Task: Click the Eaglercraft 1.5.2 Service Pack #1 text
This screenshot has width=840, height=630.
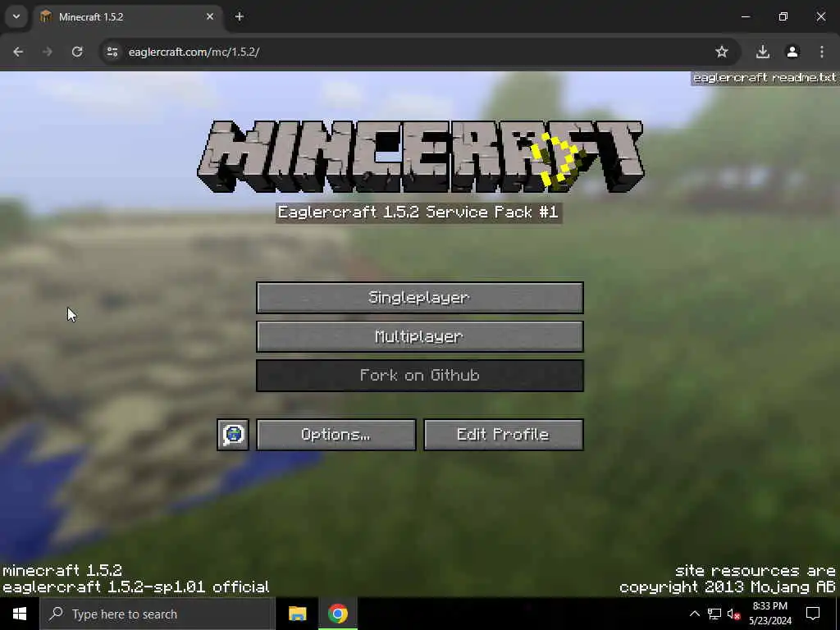Action: click(418, 212)
